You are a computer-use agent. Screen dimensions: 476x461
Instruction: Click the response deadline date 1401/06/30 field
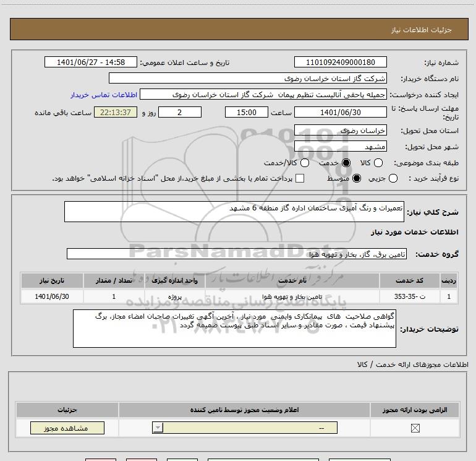click(x=340, y=112)
